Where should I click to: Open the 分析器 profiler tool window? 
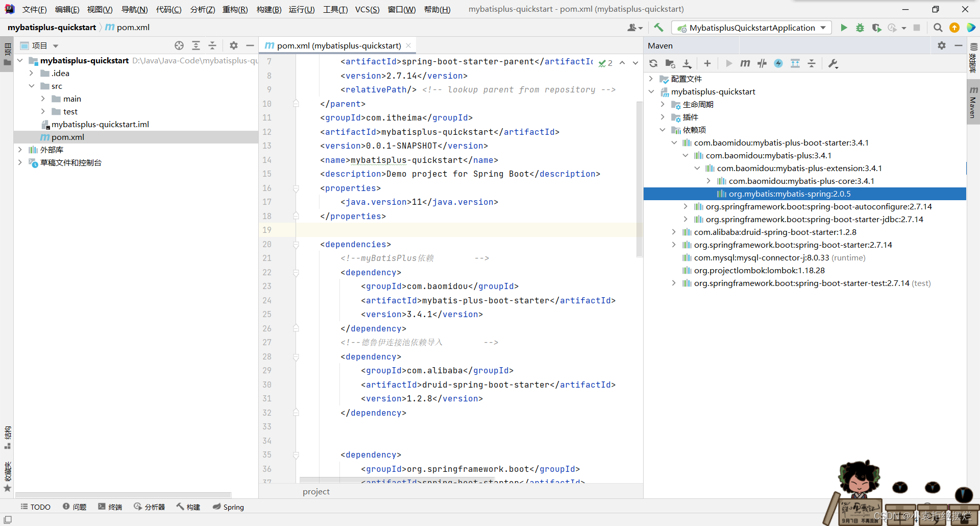(150, 507)
